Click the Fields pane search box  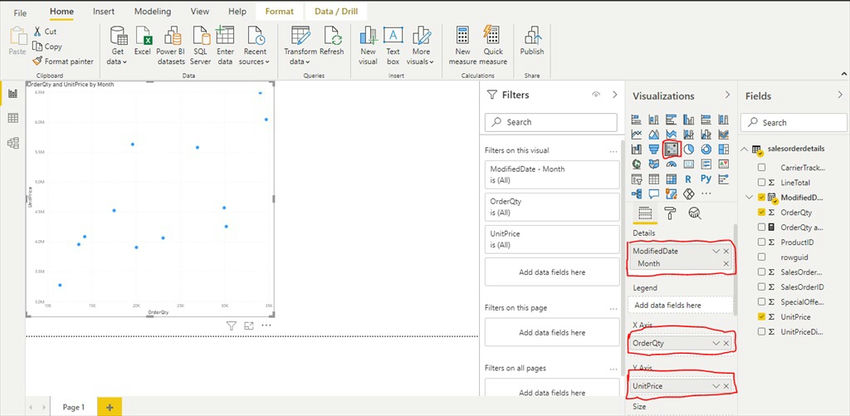point(794,123)
